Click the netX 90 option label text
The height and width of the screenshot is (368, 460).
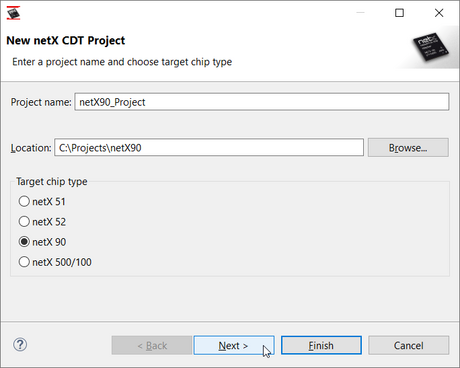(x=49, y=242)
